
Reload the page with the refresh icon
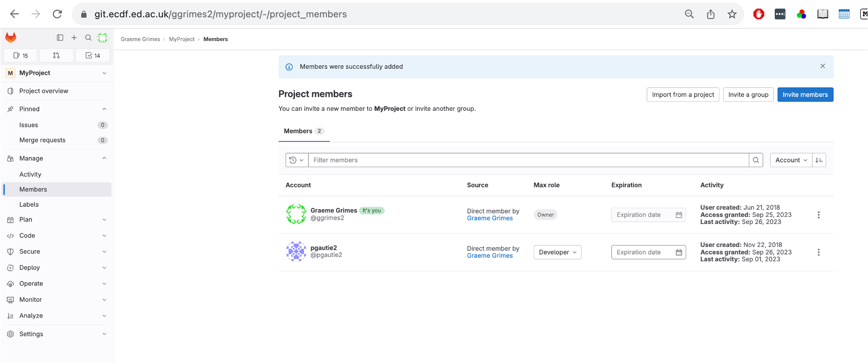click(x=57, y=14)
